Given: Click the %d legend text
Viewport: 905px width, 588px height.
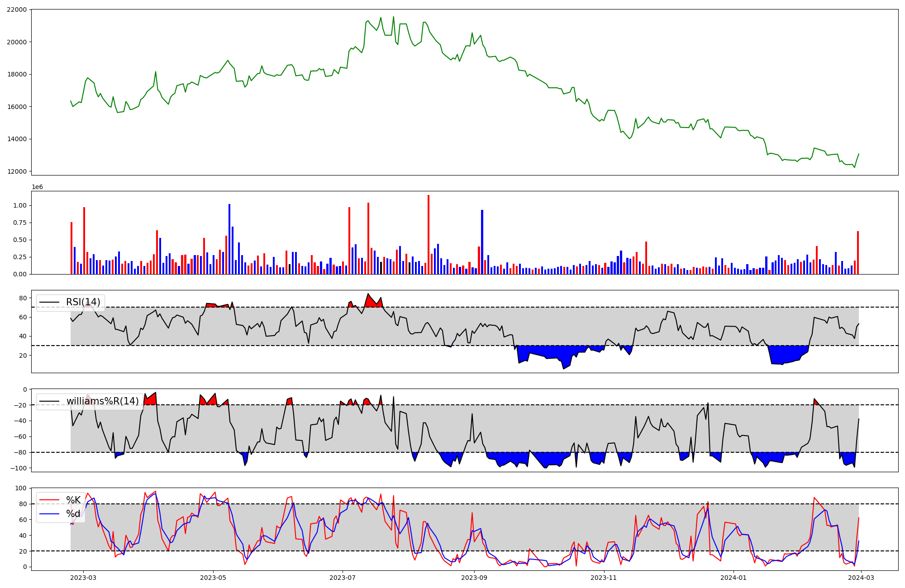Looking at the screenshot, I should 73,514.
